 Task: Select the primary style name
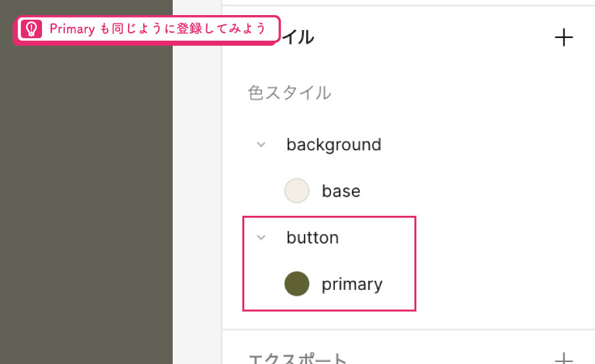tap(352, 285)
